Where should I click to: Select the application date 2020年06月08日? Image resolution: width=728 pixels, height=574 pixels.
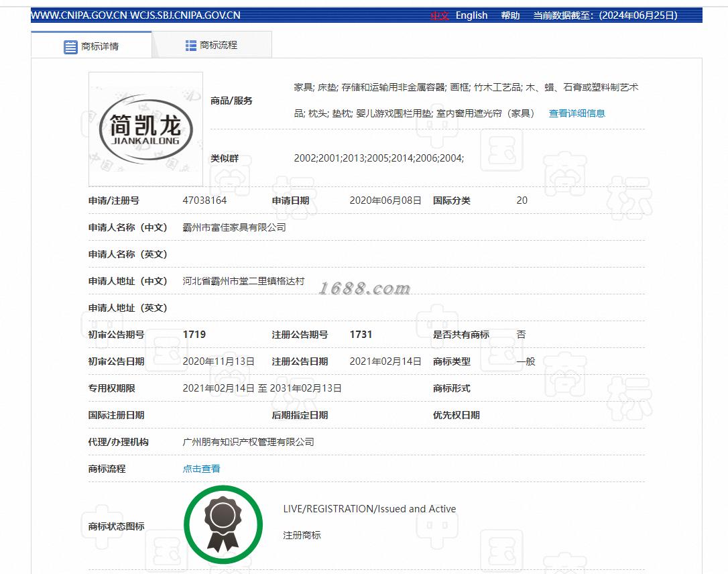click(385, 200)
